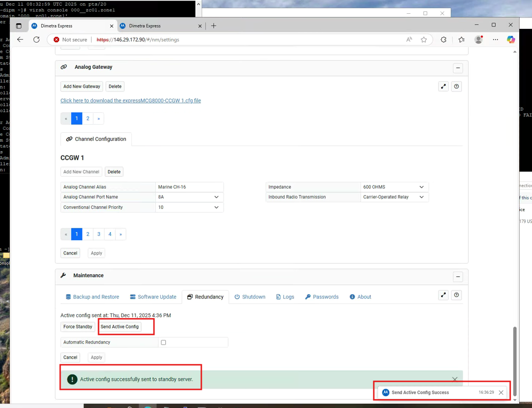
Task: Click the page vertical scrollbar thumb
Action: 514,362
